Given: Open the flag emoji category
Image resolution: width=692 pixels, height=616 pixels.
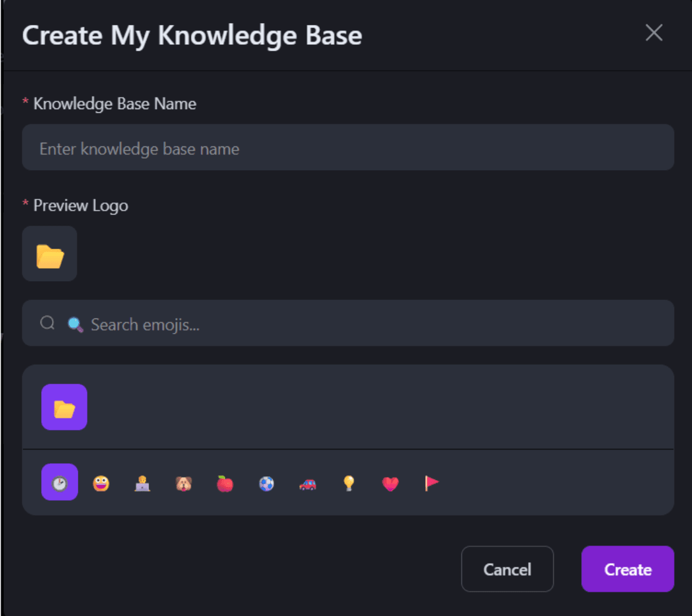Looking at the screenshot, I should [x=431, y=483].
